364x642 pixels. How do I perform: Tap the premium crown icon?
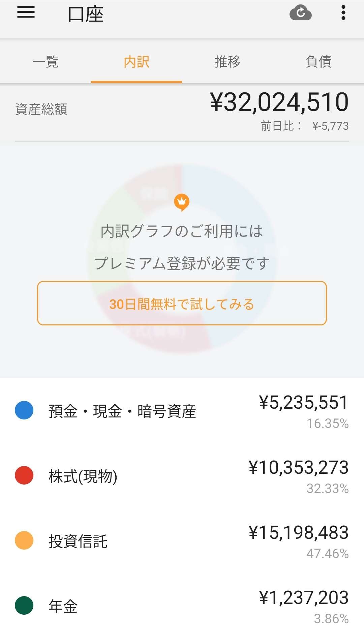[182, 202]
